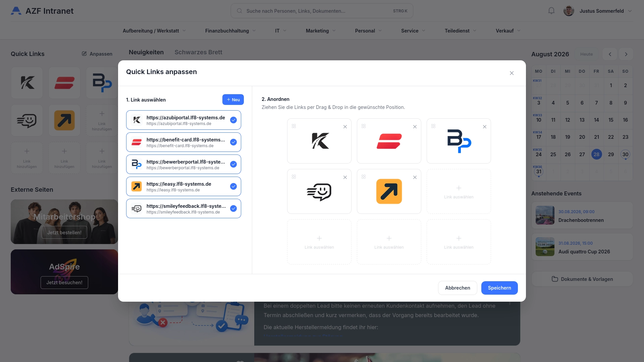The image size is (644, 362).
Task: Add a new link with the Neu button
Action: [233, 100]
